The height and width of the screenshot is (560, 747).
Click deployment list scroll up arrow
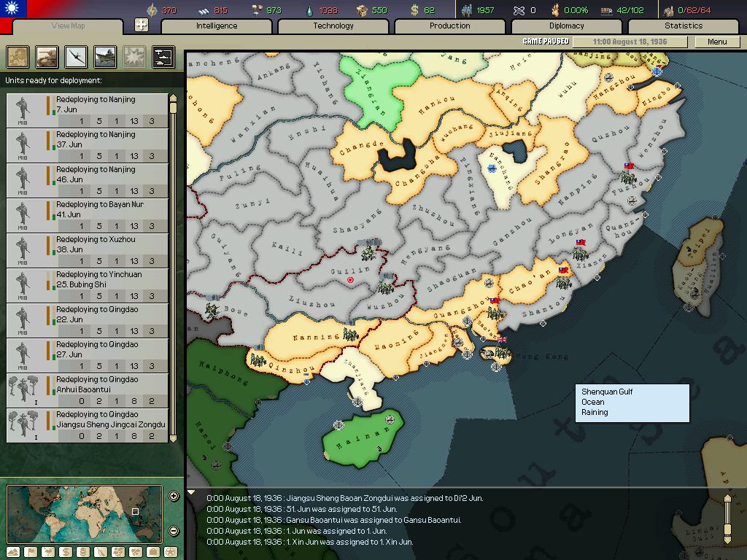pyautogui.click(x=174, y=98)
